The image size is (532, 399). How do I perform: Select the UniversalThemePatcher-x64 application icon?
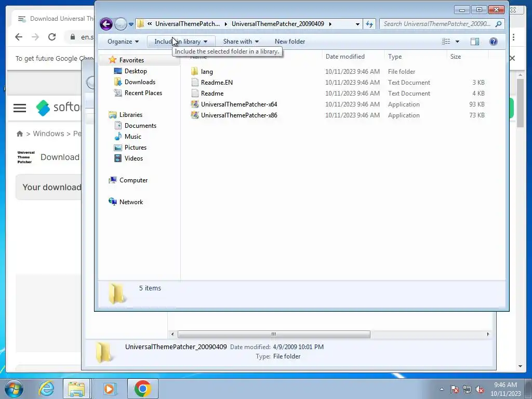tap(195, 104)
